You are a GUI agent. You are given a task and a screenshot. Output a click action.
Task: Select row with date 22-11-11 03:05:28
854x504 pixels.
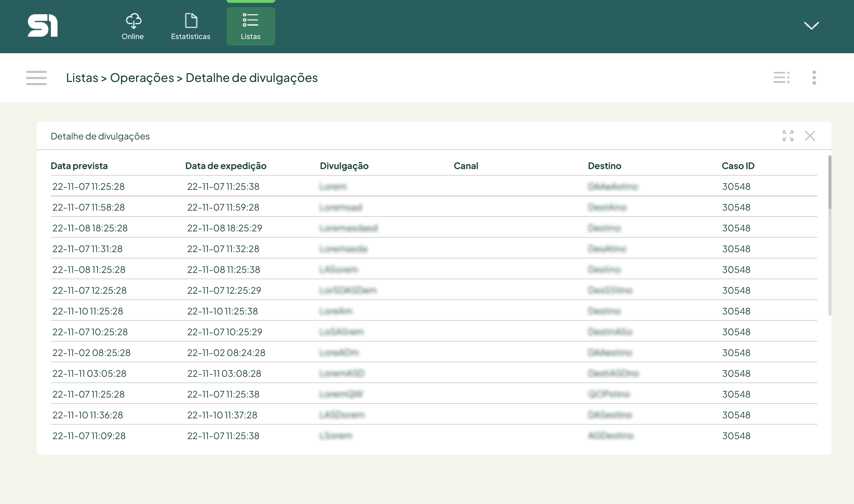(89, 373)
